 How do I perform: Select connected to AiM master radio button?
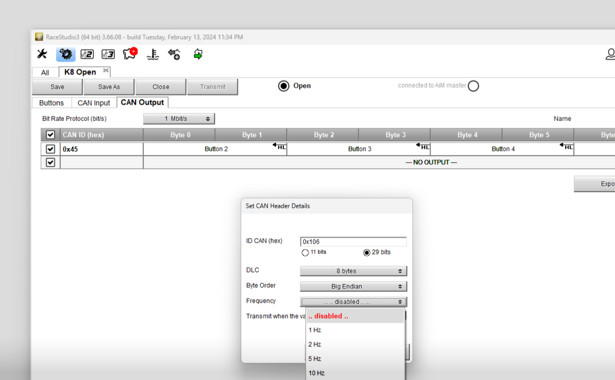473,86
